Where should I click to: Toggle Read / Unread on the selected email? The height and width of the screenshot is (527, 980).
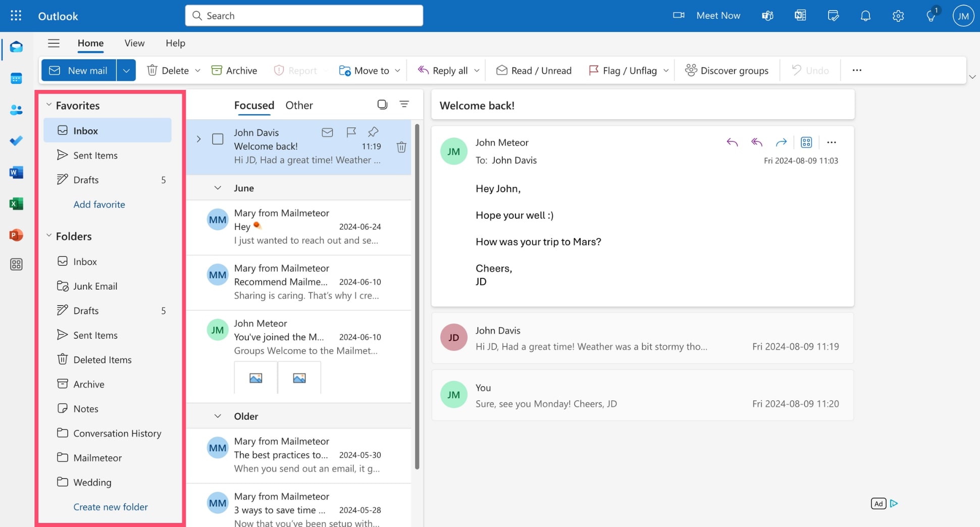(533, 70)
